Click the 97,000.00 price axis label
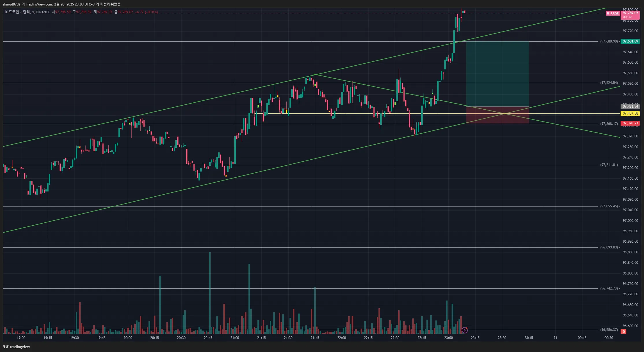The image size is (644, 352). point(630,221)
